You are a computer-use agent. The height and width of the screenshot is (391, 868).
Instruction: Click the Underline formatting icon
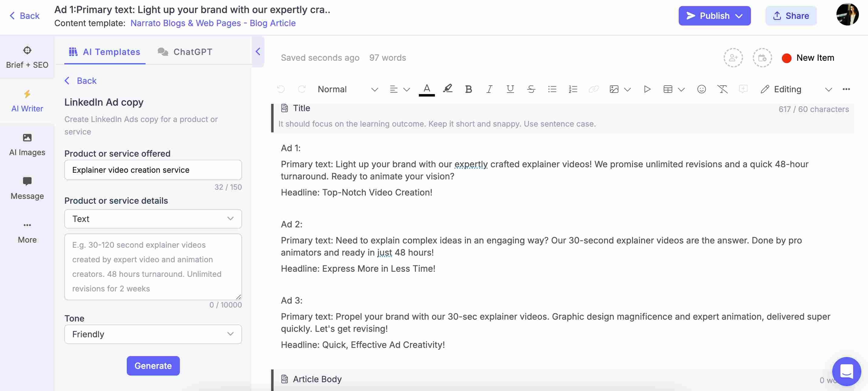510,89
